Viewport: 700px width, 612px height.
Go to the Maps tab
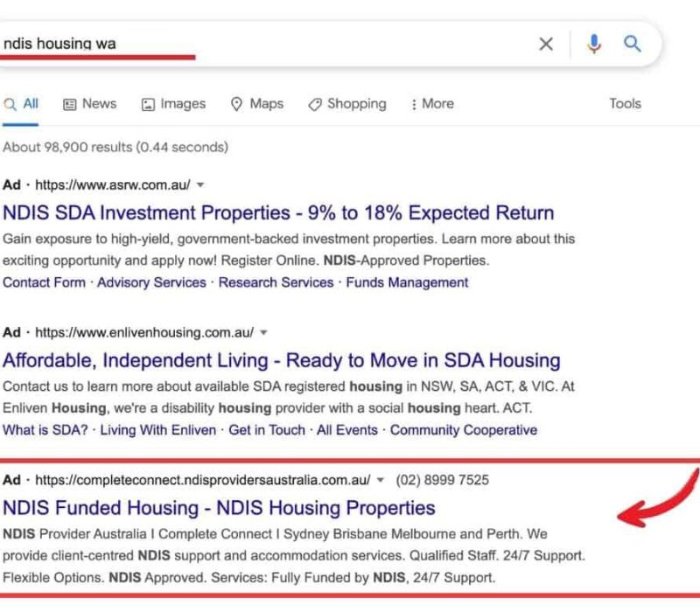[x=257, y=103]
